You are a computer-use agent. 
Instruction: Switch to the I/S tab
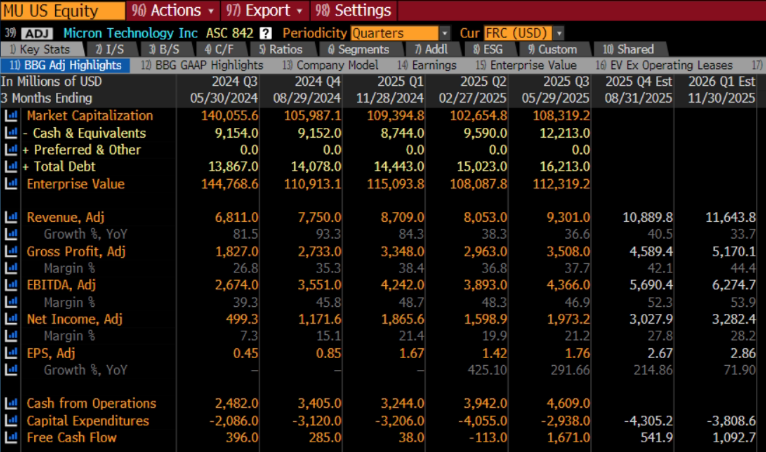pyautogui.click(x=110, y=49)
